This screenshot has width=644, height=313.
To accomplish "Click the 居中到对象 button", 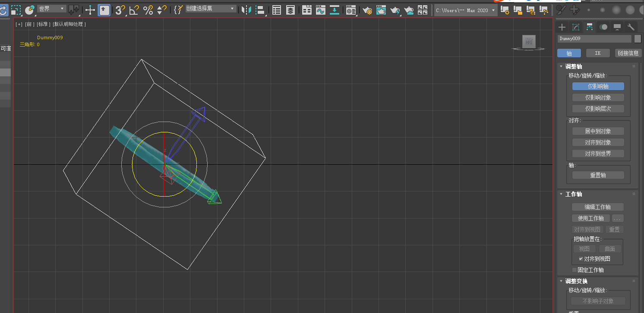I will tap(598, 131).
